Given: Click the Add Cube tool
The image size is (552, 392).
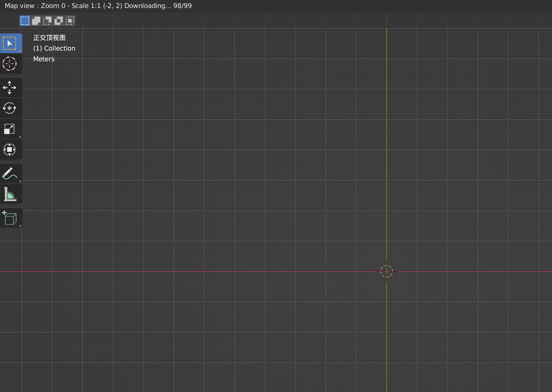Looking at the screenshot, I should (x=11, y=218).
